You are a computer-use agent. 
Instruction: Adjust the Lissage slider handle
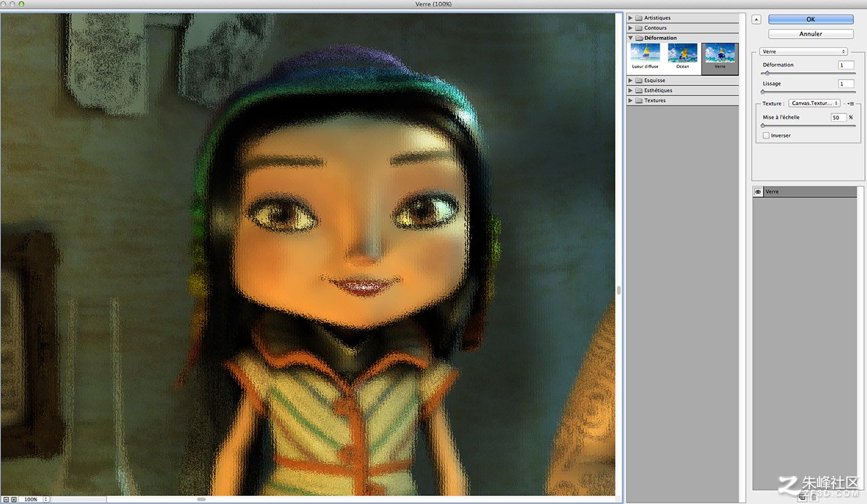(764, 92)
